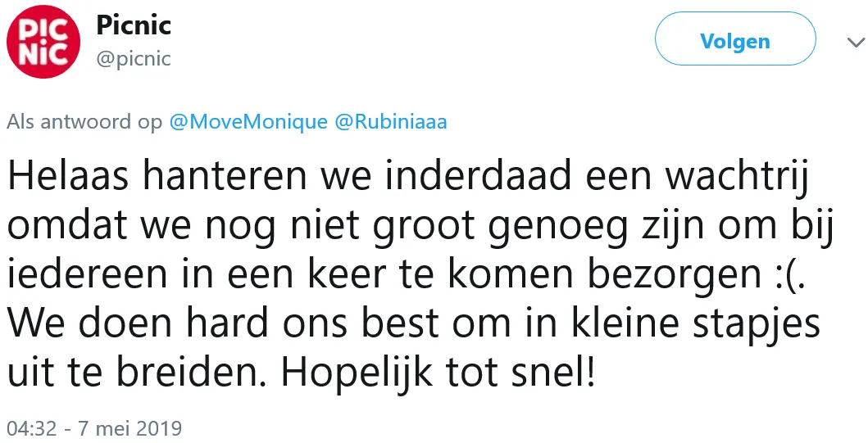The image size is (868, 443).
Task: Open the @MoveMonique mention
Action: pos(248,122)
